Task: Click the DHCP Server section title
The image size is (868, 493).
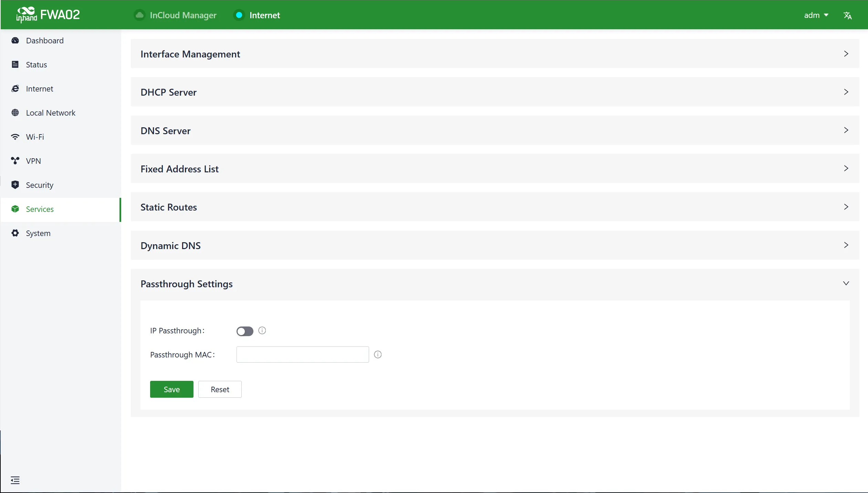Action: click(x=169, y=93)
